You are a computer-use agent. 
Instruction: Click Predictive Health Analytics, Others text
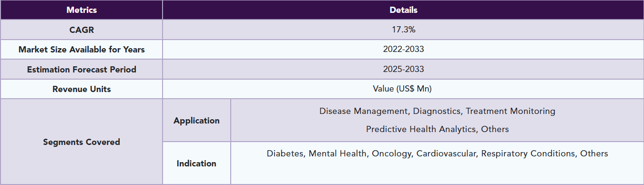coord(437,129)
